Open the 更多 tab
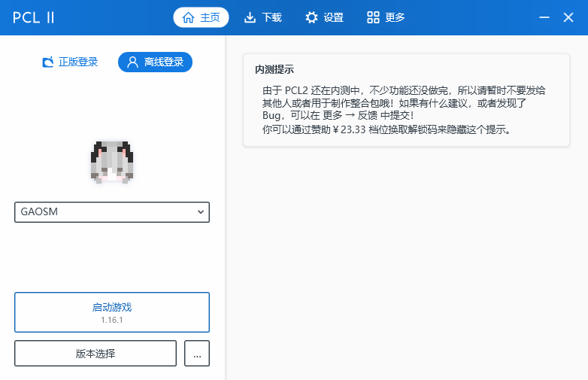The width and height of the screenshot is (588, 380). (386, 17)
